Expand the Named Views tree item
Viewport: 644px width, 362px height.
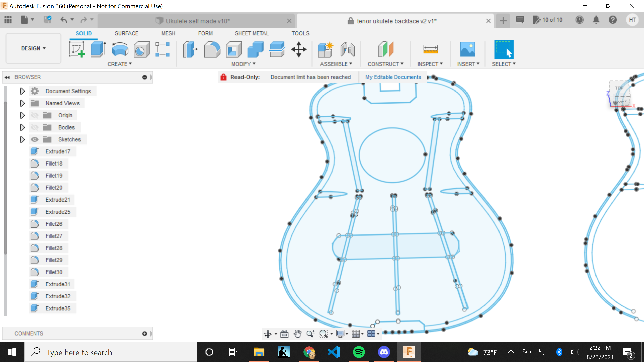pos(22,103)
